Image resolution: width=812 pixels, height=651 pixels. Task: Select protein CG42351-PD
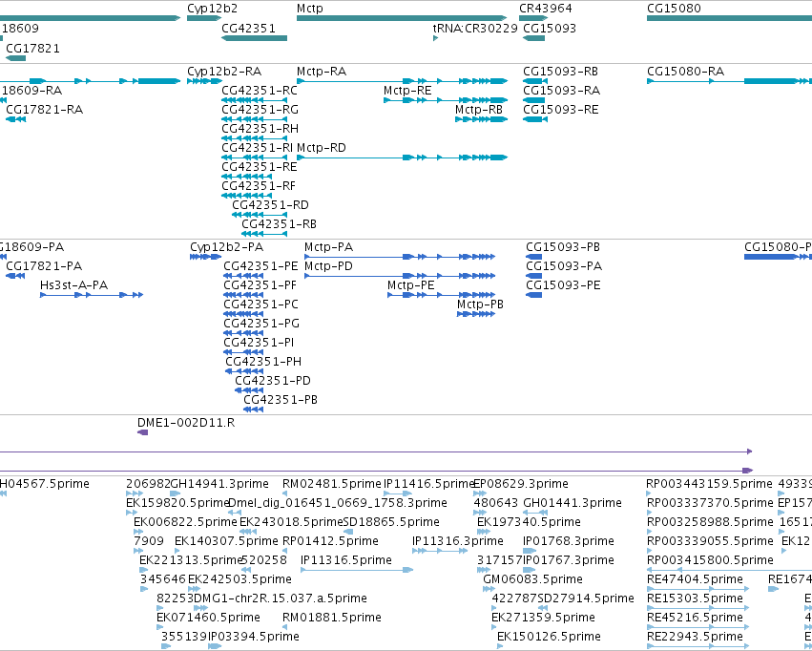tap(272, 381)
